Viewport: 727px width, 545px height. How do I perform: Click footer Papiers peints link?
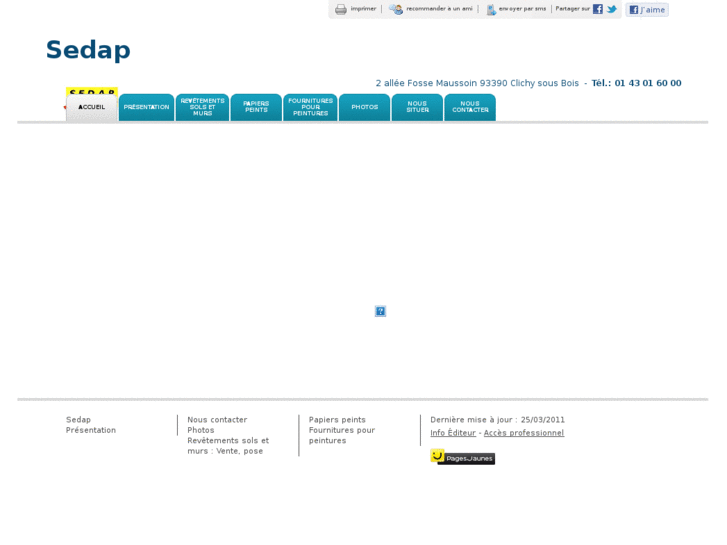(337, 420)
